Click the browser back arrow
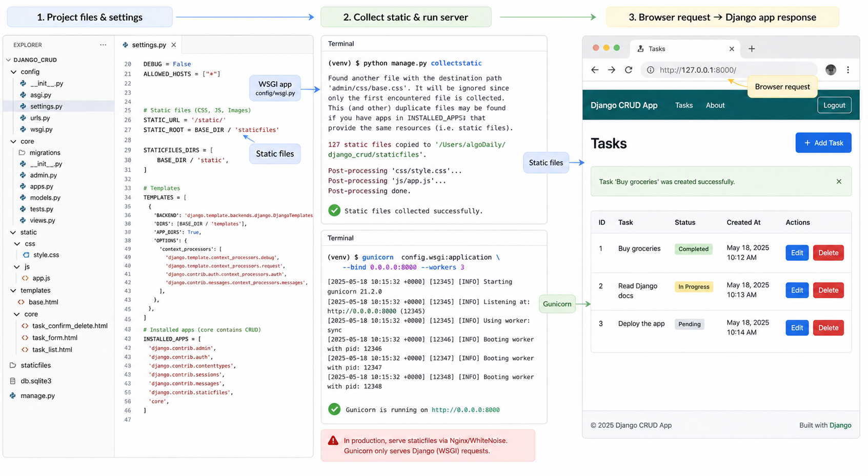Screen dimensions: 868x476 595,70
